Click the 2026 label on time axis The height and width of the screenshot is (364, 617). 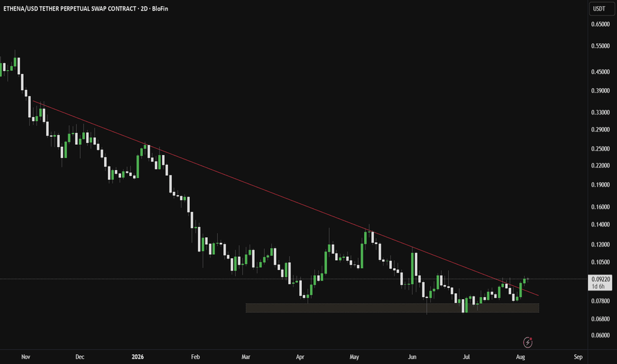138,357
